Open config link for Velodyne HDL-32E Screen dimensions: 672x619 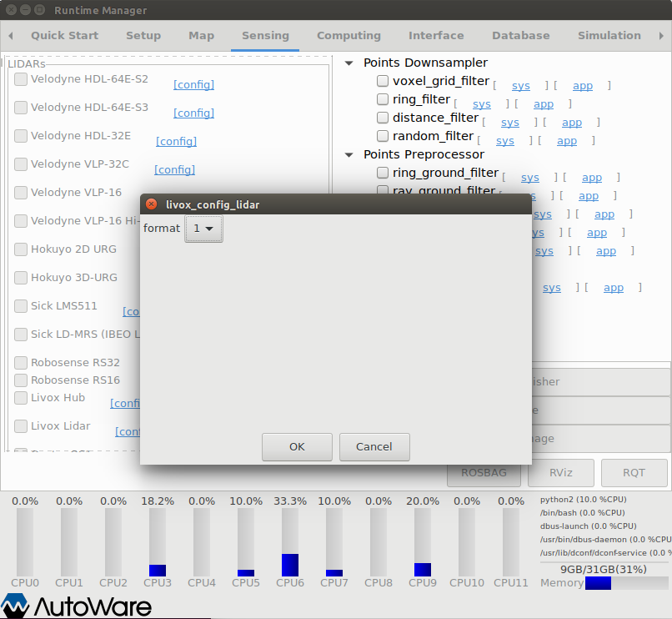point(176,141)
